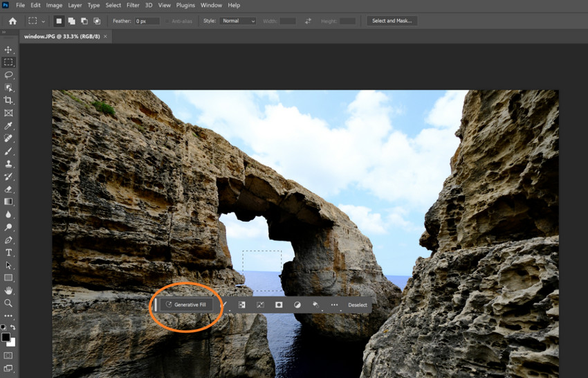588x378 pixels.
Task: Open more options in contextual task bar
Action: coord(334,305)
